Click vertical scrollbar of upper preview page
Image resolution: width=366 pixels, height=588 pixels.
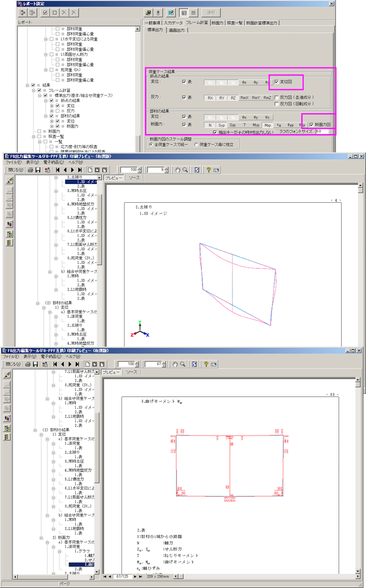(x=361, y=264)
